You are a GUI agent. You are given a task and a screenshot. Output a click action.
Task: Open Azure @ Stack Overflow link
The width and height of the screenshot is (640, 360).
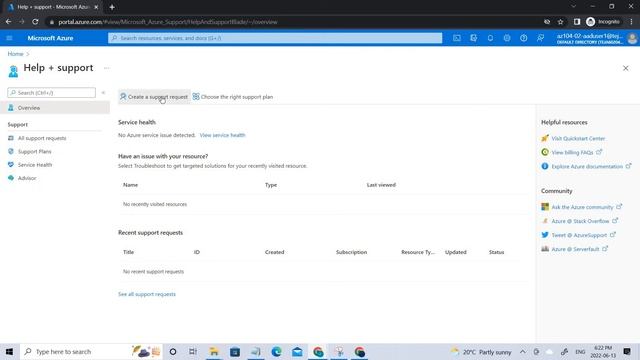click(x=580, y=221)
